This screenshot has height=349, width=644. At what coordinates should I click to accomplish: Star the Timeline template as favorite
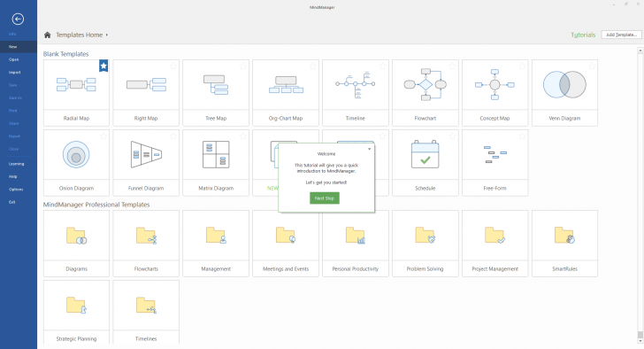pos(383,66)
